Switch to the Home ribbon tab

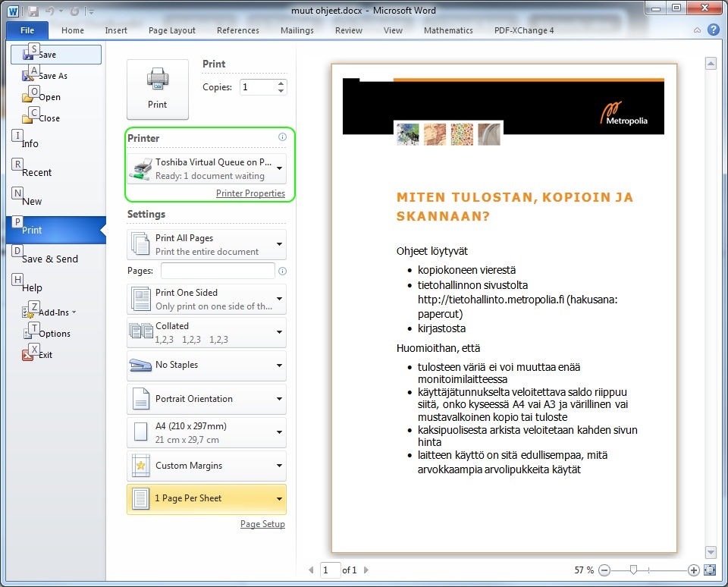point(73,30)
